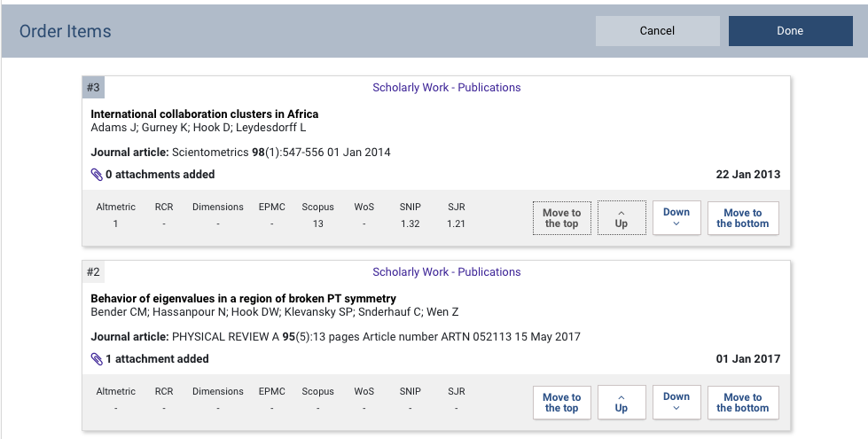Click the Cancel button
The image size is (868, 439).
[657, 31]
